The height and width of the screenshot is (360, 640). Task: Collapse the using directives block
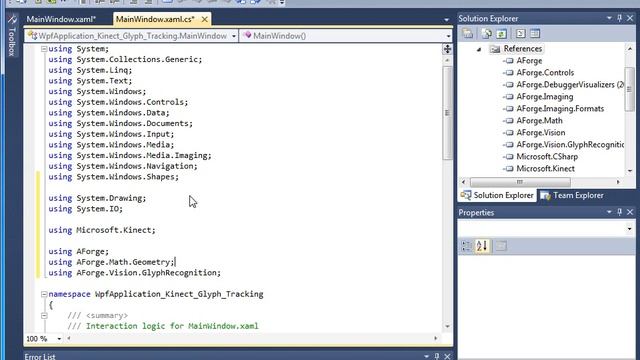click(44, 49)
